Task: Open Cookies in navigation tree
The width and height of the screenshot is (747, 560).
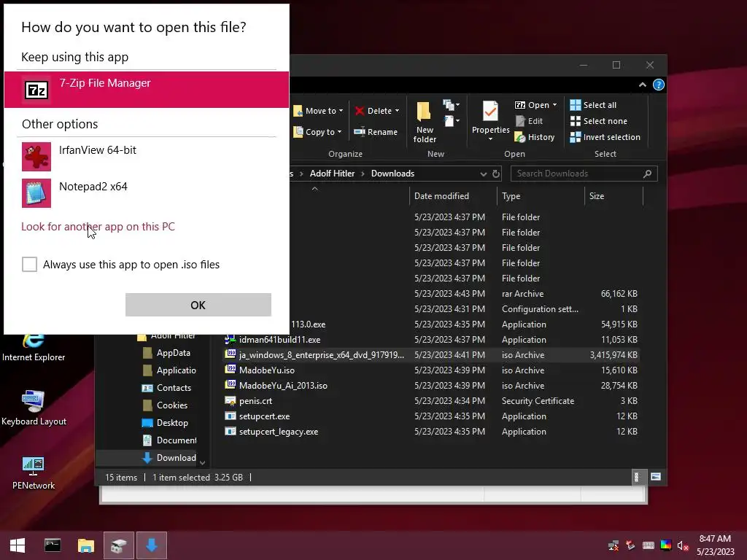Action: [166, 405]
